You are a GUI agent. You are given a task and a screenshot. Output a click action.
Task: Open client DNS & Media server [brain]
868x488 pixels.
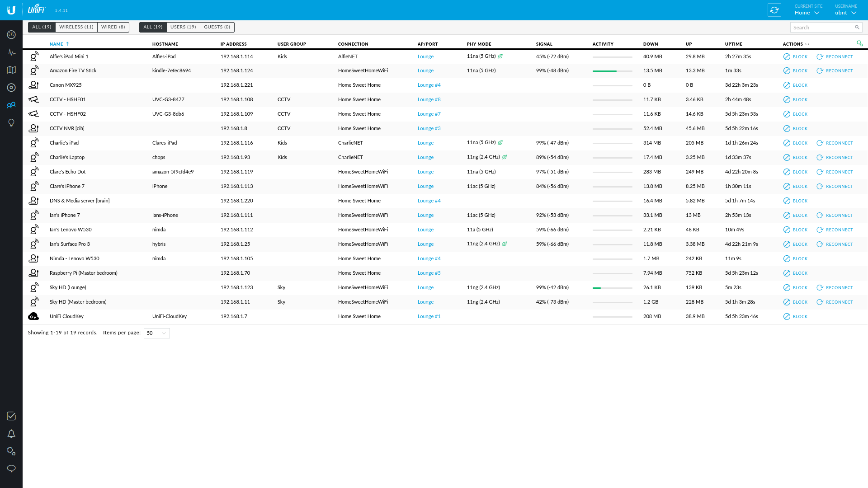click(x=80, y=201)
